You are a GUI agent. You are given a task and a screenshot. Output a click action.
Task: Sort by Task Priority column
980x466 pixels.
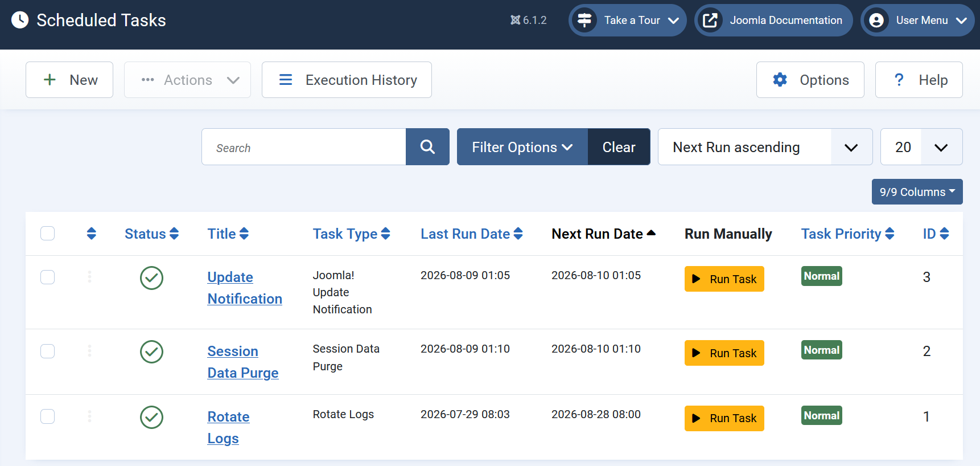tap(847, 234)
